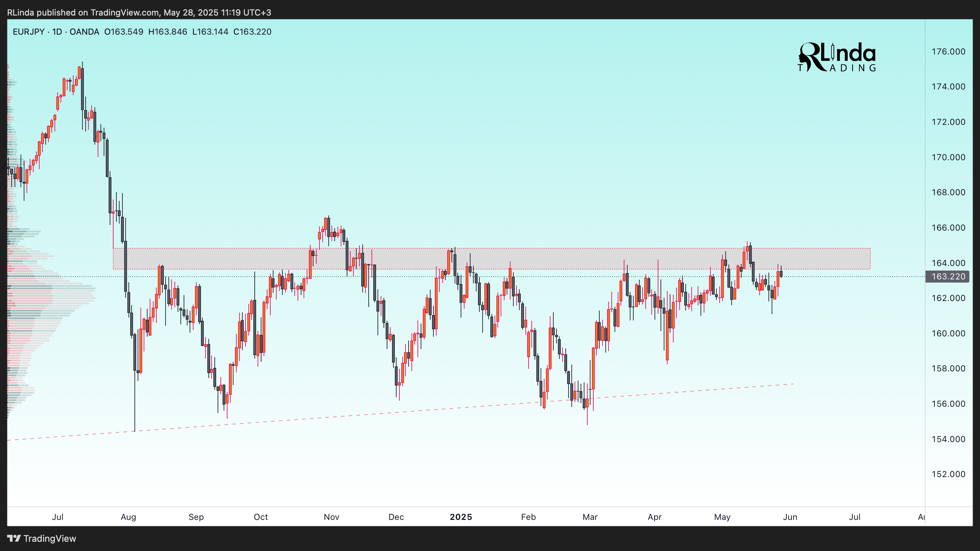
Task: Click the 174.000 price axis label
Action: [948, 87]
